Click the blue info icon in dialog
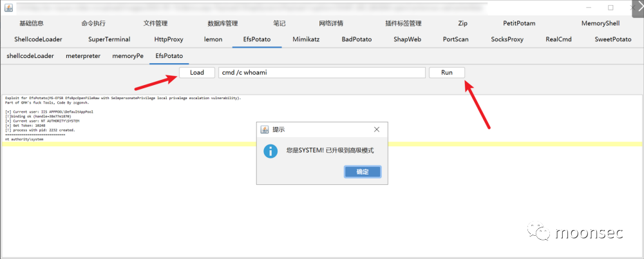Viewport: 644px width, 259px height. click(x=270, y=151)
